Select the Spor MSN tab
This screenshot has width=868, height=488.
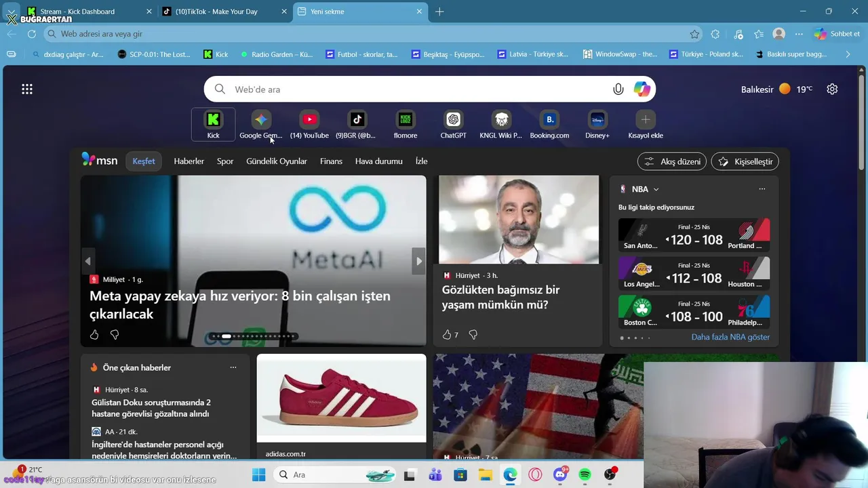(225, 161)
